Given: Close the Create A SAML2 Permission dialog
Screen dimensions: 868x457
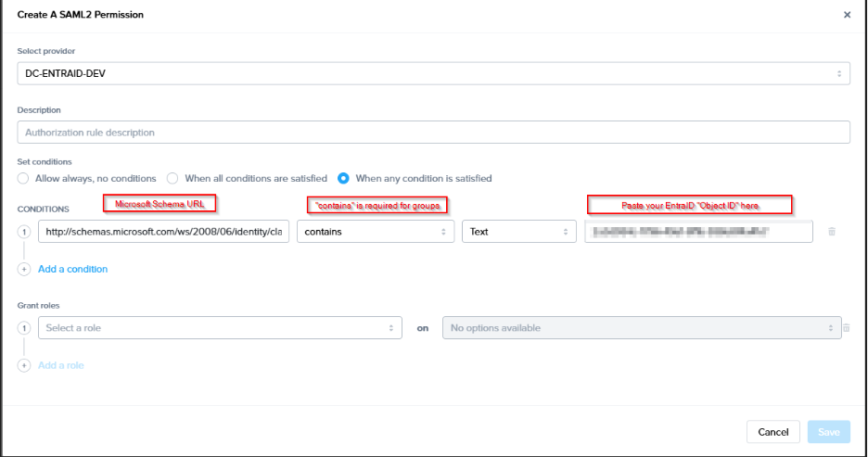Looking at the screenshot, I should pos(846,15).
